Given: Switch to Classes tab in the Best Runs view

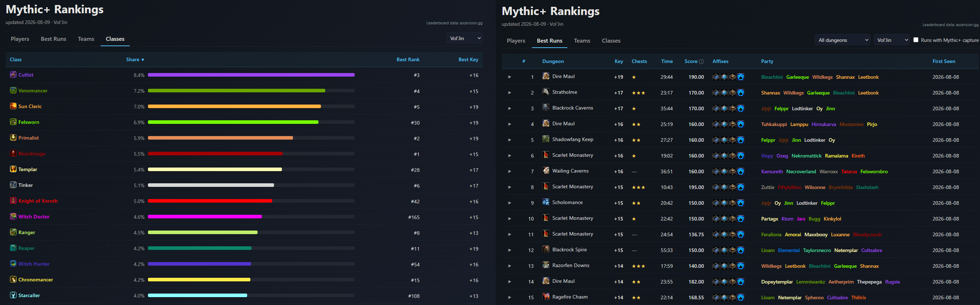Looking at the screenshot, I should 611,41.
